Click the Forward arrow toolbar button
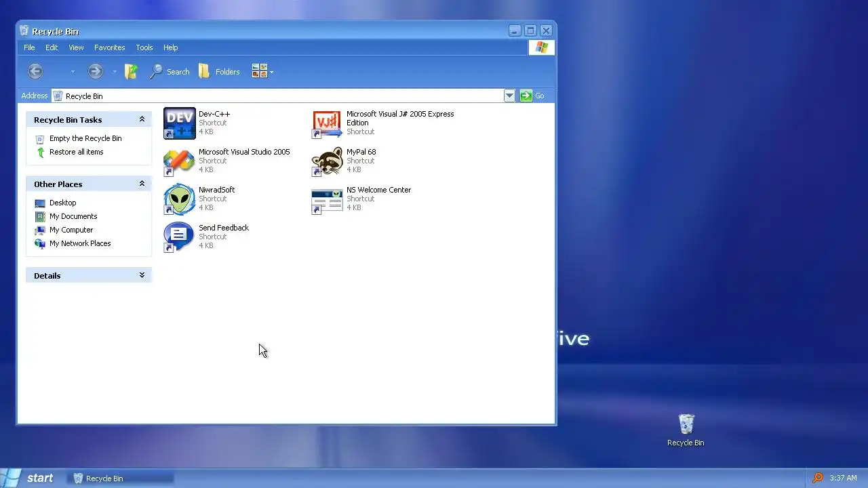The image size is (868, 488). (x=96, y=71)
